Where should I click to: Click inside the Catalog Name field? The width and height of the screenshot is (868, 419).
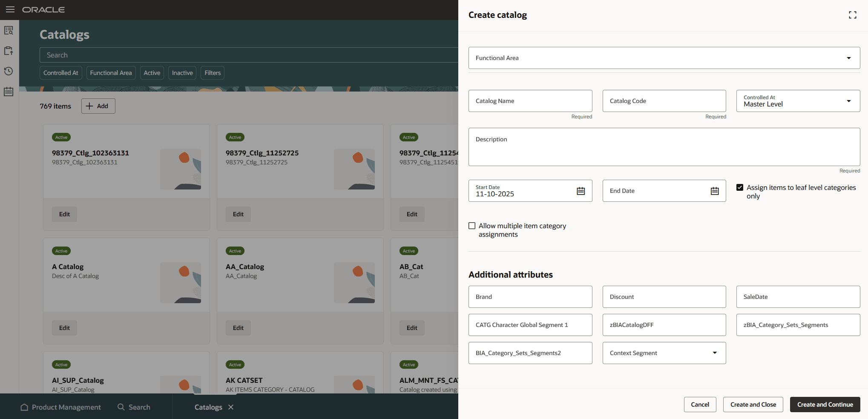(530, 101)
